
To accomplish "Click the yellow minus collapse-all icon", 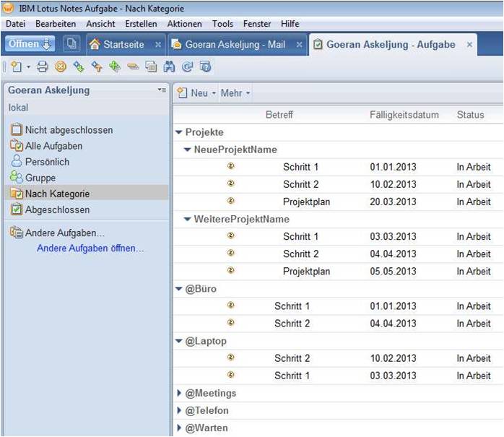I will coord(133,66).
